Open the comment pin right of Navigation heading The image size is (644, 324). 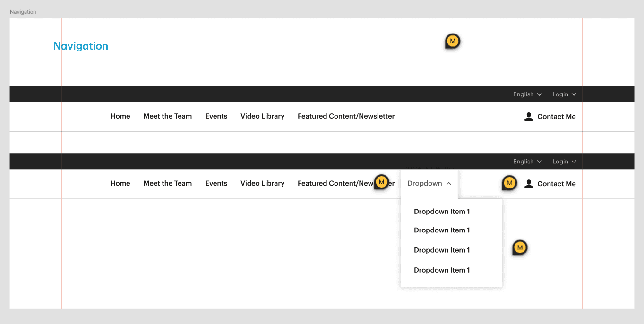pyautogui.click(x=453, y=42)
